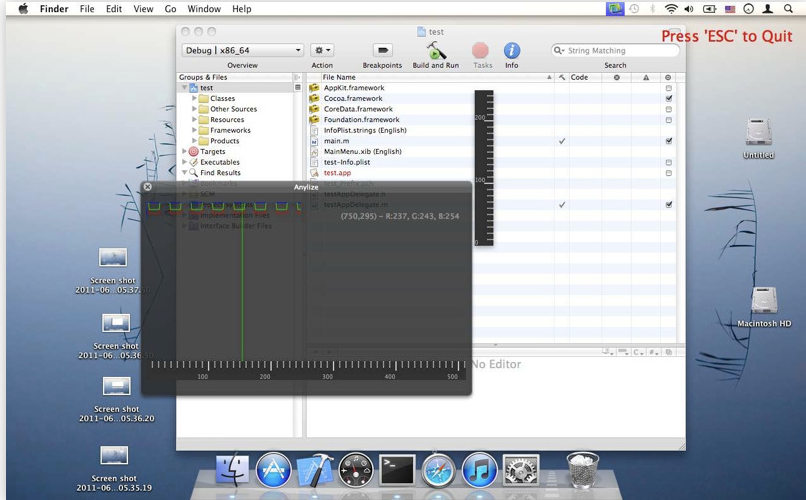Open the Wi-Fi status menu
The width and height of the screenshot is (806, 500).
(671, 9)
